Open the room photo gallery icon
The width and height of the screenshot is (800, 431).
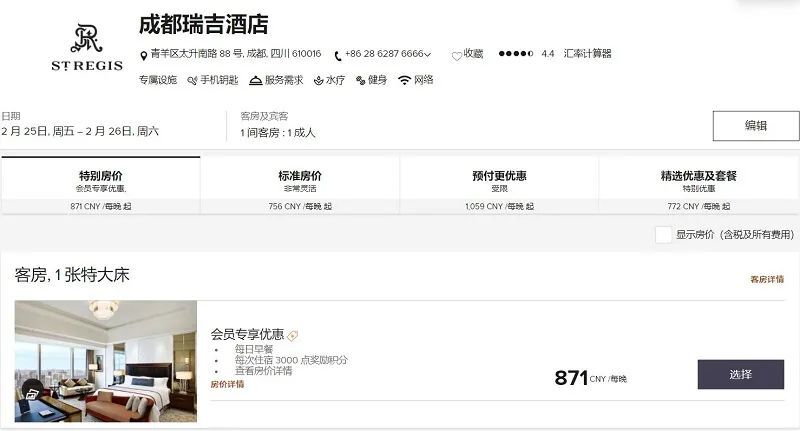click(32, 393)
